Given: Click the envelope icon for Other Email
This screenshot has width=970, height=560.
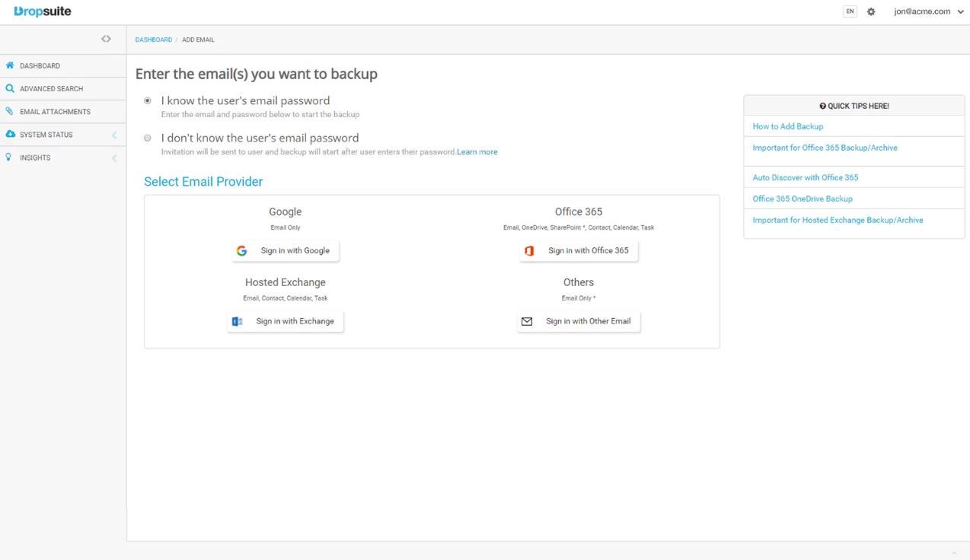Looking at the screenshot, I should (x=527, y=322).
